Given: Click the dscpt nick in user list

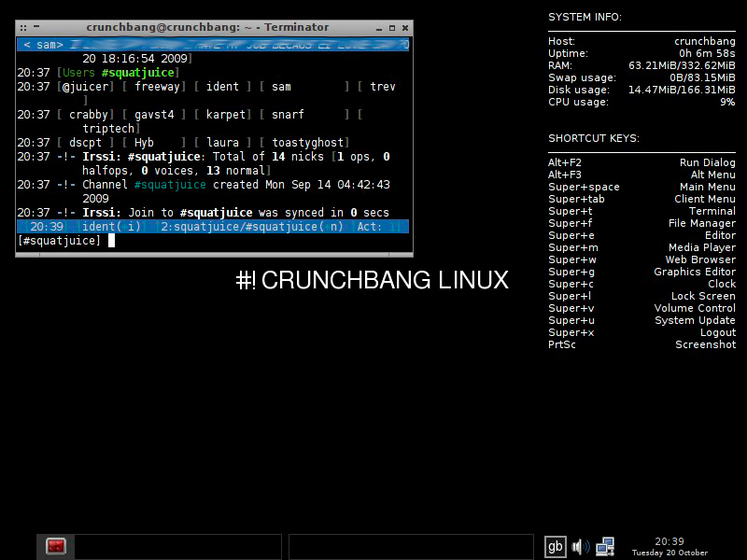Looking at the screenshot, I should (85, 143).
